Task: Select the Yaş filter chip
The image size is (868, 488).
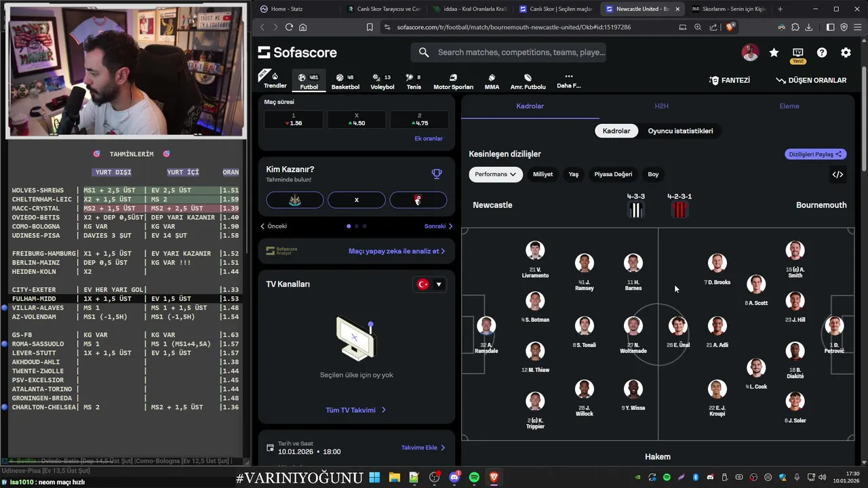Action: (x=574, y=174)
